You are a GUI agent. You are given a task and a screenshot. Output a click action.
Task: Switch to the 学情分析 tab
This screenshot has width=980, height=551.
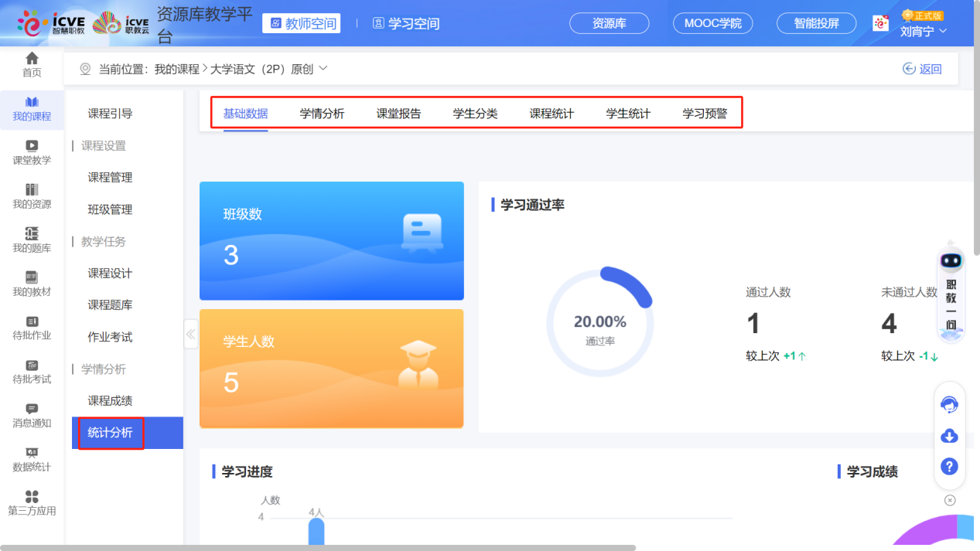coord(322,112)
